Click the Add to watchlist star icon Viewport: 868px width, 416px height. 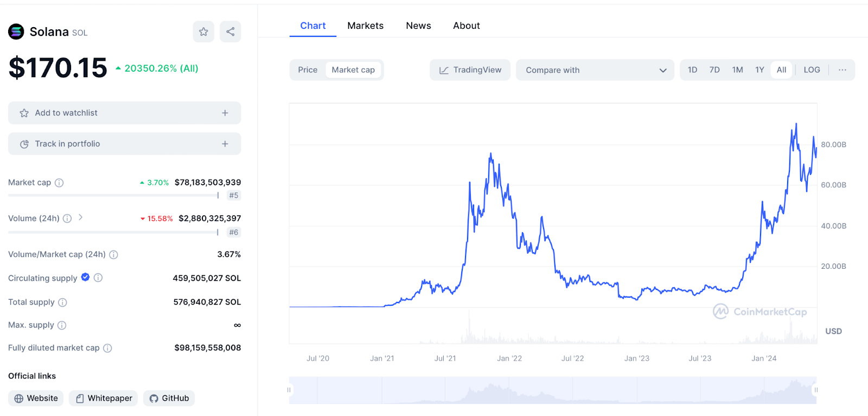[x=24, y=113]
